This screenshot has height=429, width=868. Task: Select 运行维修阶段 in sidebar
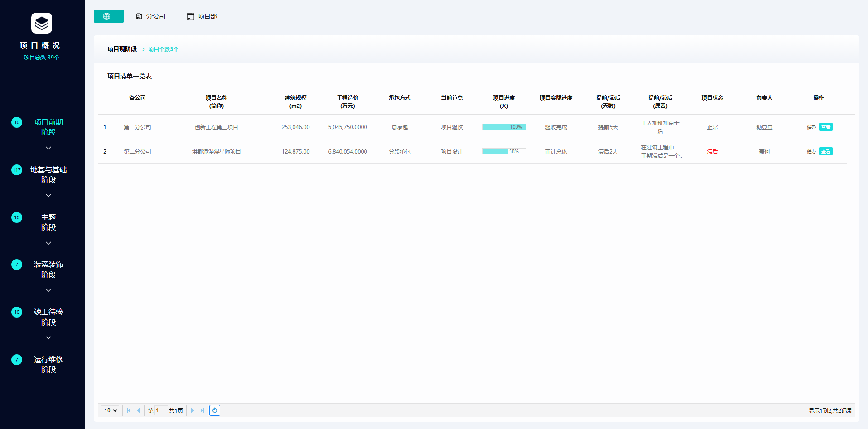click(x=48, y=364)
